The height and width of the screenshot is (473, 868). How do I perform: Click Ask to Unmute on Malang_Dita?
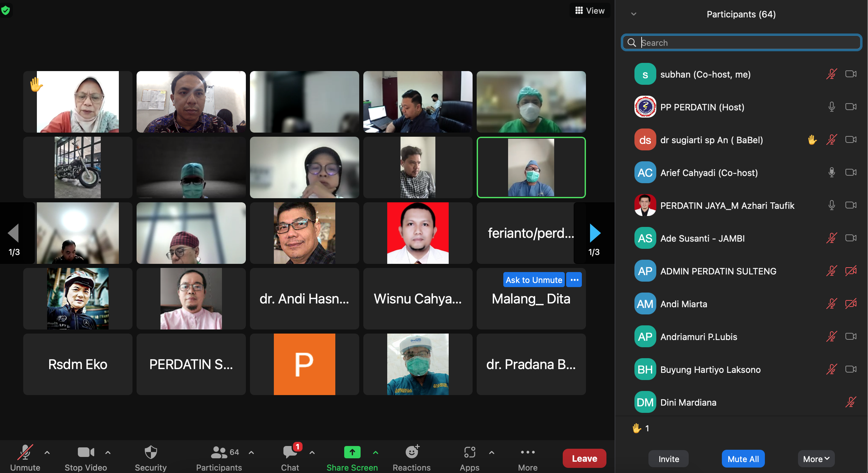(x=533, y=280)
